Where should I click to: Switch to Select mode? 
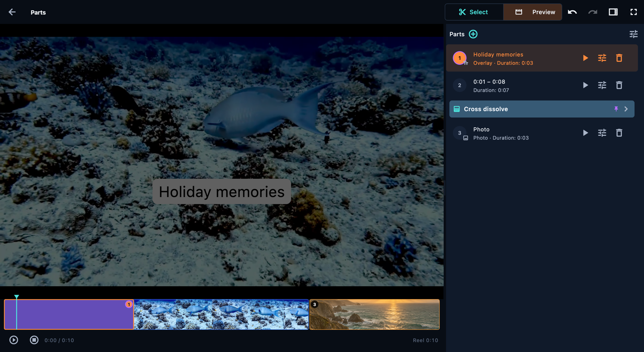[x=474, y=12]
